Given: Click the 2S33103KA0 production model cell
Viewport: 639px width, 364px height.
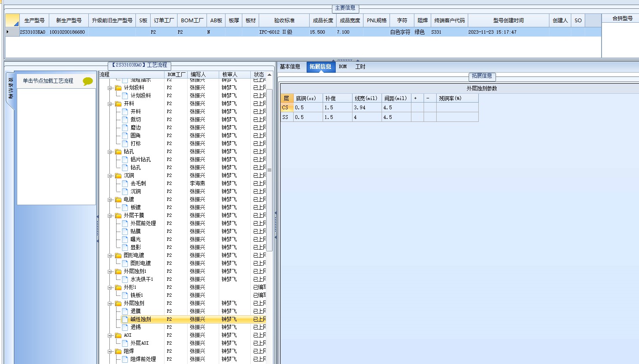Looking at the screenshot, I should tap(34, 32).
